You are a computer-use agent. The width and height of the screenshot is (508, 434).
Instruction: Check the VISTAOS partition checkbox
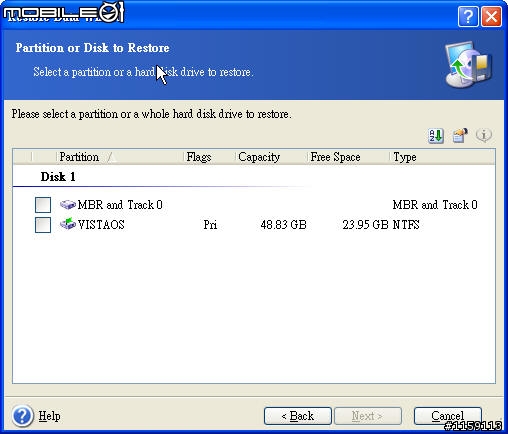(43, 225)
